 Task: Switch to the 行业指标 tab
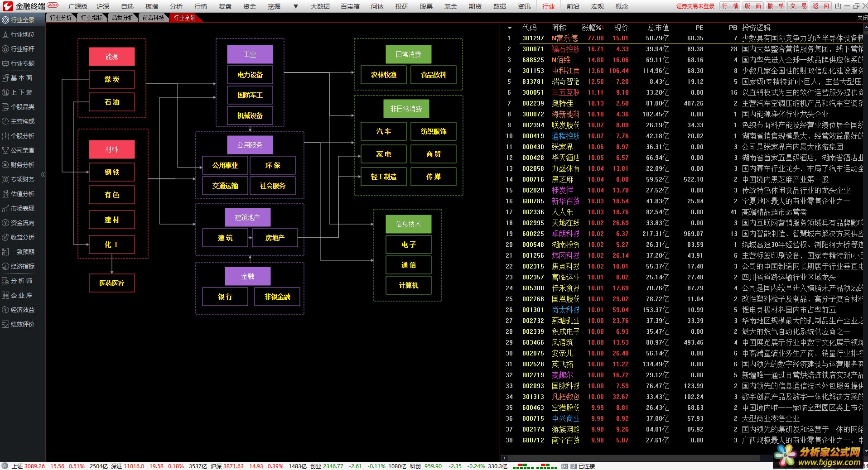point(92,18)
